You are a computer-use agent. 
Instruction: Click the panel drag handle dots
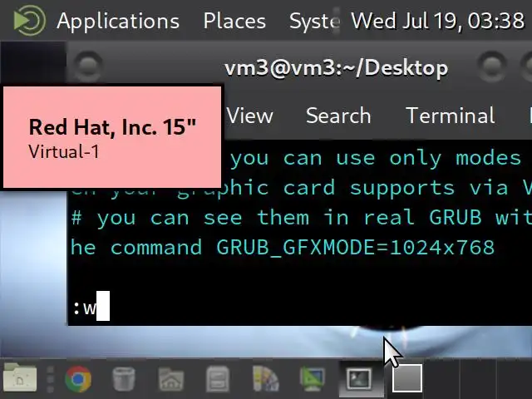coord(50,379)
